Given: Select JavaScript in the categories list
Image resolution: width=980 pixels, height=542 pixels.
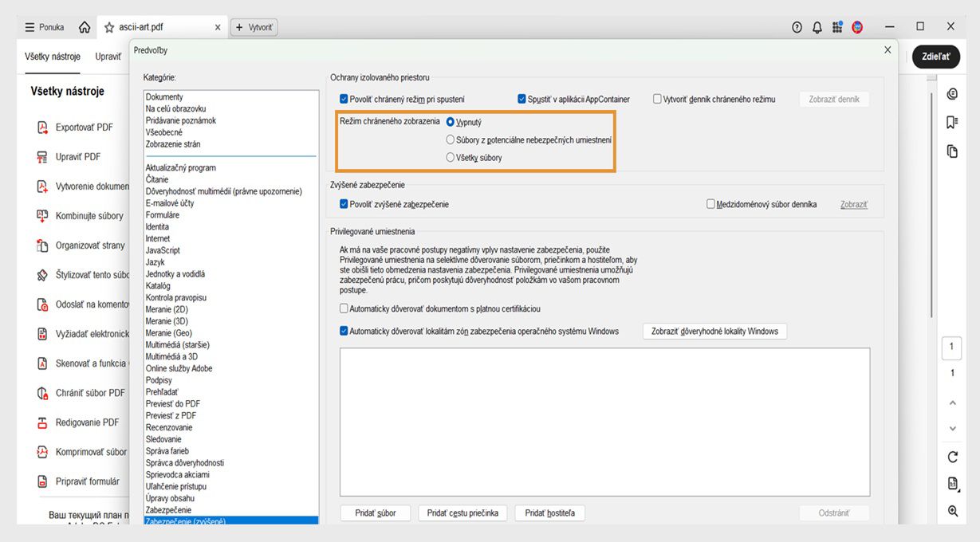Looking at the screenshot, I should [163, 250].
